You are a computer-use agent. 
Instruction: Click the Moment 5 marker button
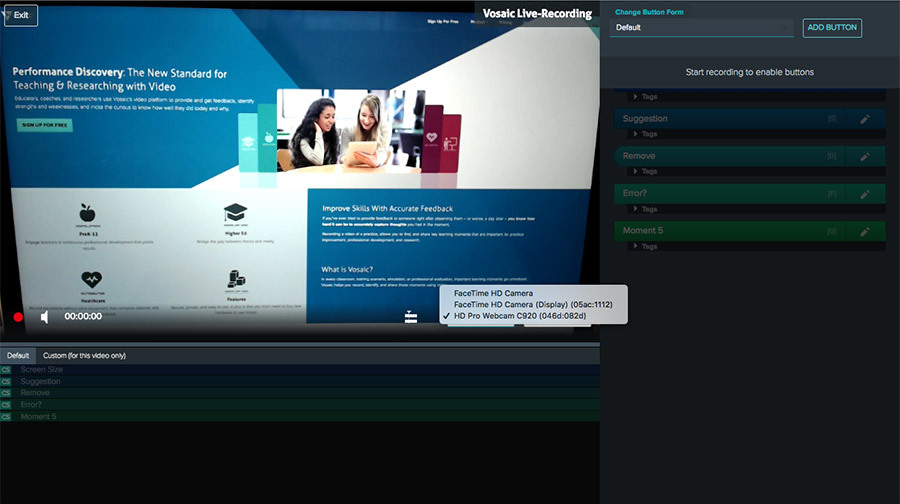pyautogui.click(x=730, y=231)
